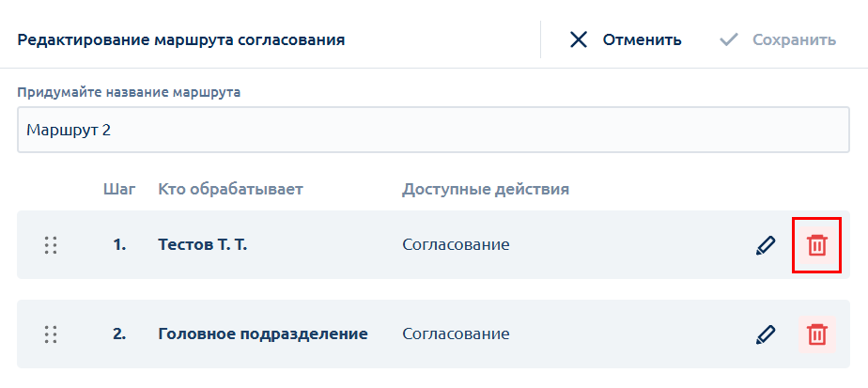Delete the Тестов Т. Т. step with trash icon
This screenshot has width=868, height=388.
pos(817,244)
